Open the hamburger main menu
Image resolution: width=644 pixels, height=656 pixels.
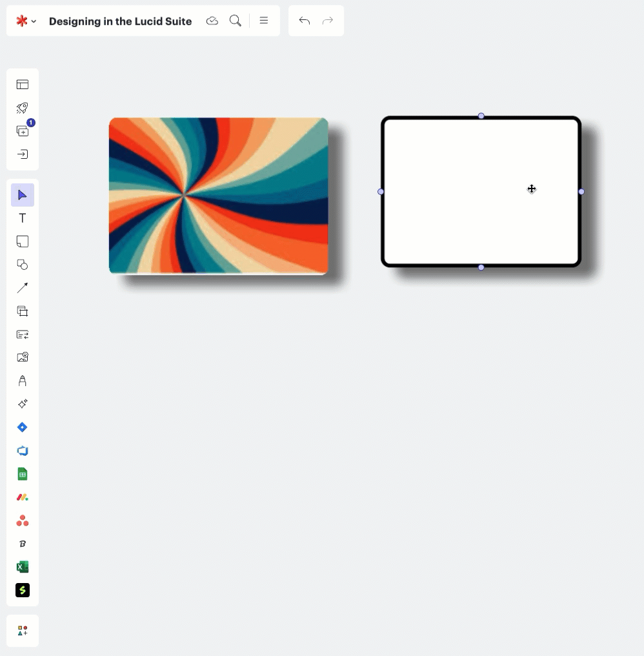(x=263, y=21)
